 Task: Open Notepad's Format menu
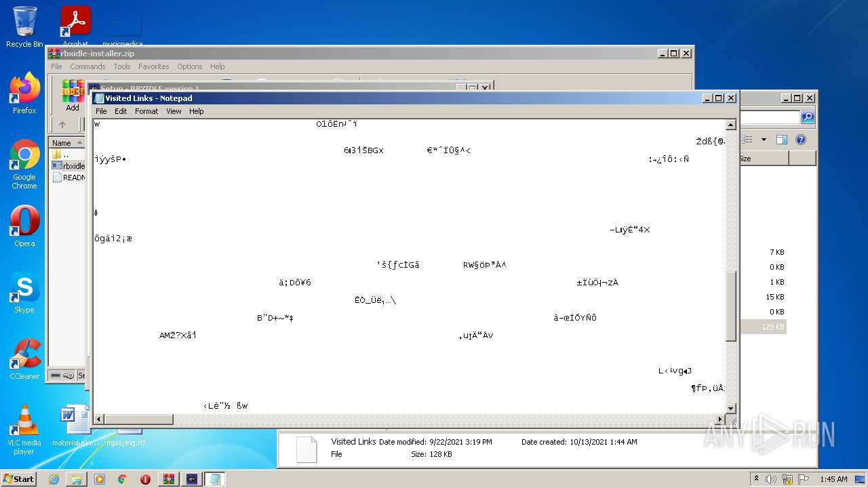point(146,111)
